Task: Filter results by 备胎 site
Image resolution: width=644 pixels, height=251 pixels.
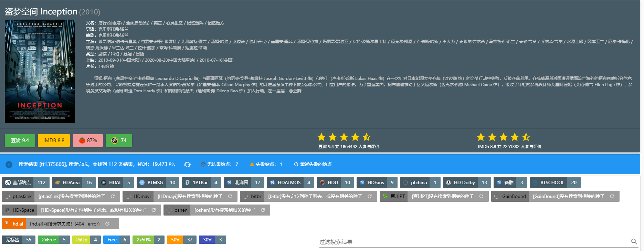Action: click(510, 182)
